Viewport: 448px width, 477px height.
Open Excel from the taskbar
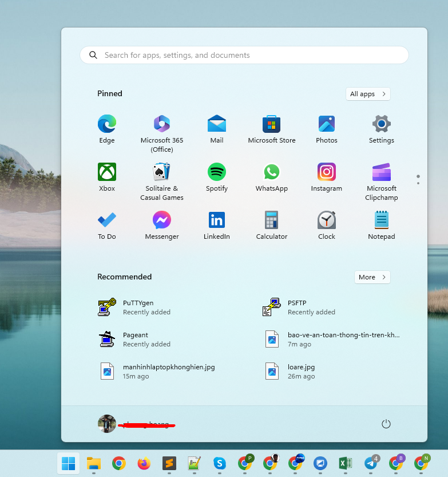pyautogui.click(x=345, y=463)
